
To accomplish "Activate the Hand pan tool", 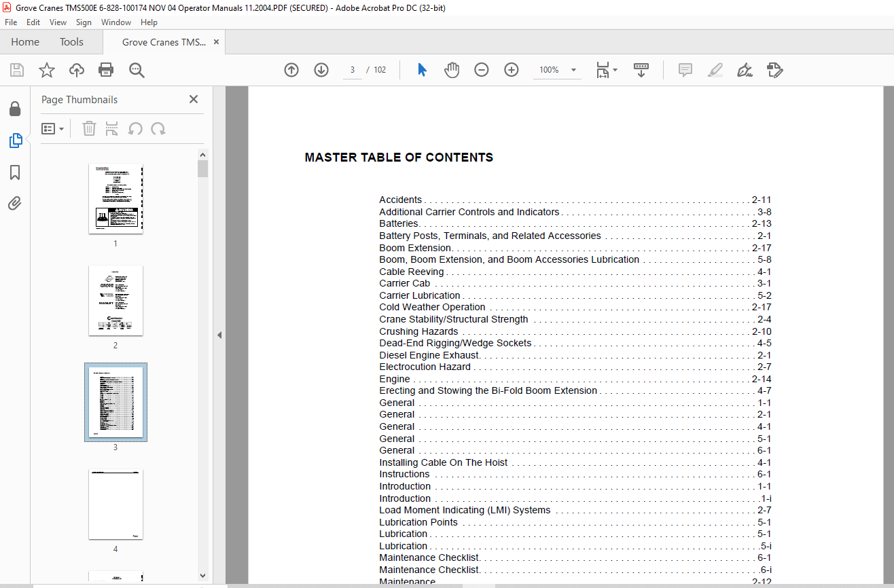I will pos(452,70).
